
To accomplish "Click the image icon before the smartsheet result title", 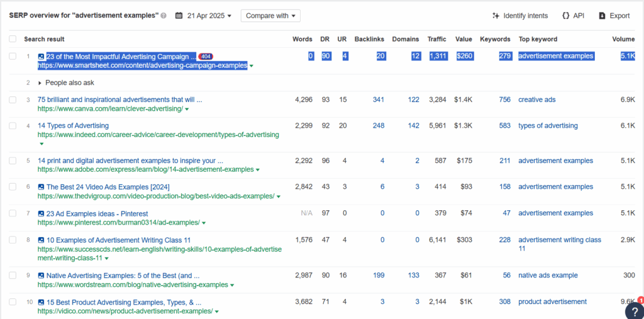I will click(41, 57).
